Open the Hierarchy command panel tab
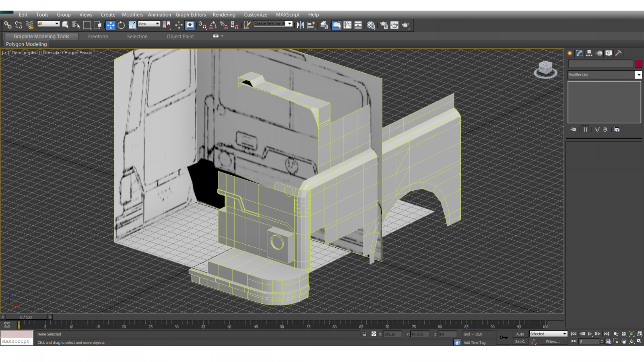Viewport: 644px width, 362px height. point(589,53)
